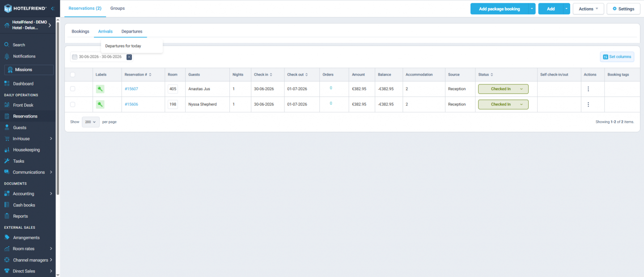Open Housekeeping in the sidebar

(26, 150)
